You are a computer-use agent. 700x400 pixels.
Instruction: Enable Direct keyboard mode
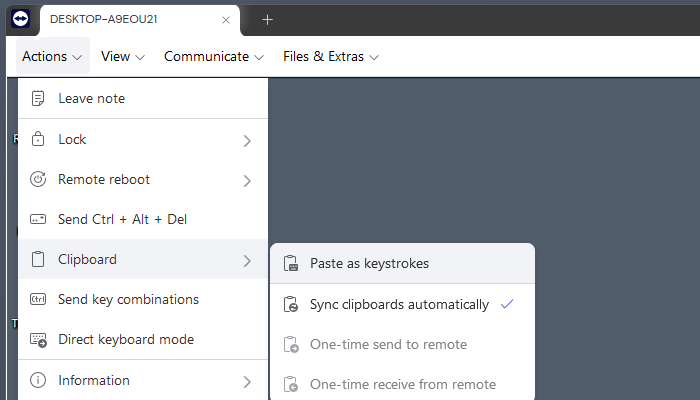[126, 340]
